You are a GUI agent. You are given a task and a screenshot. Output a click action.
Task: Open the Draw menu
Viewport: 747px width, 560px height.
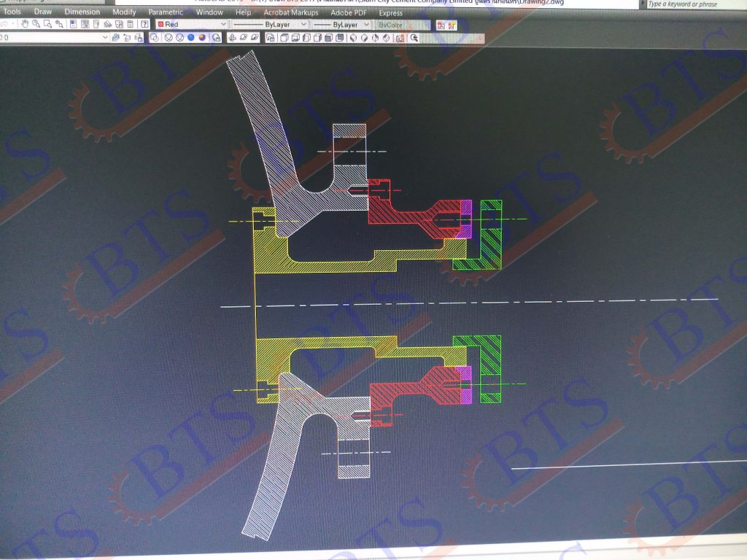click(42, 12)
